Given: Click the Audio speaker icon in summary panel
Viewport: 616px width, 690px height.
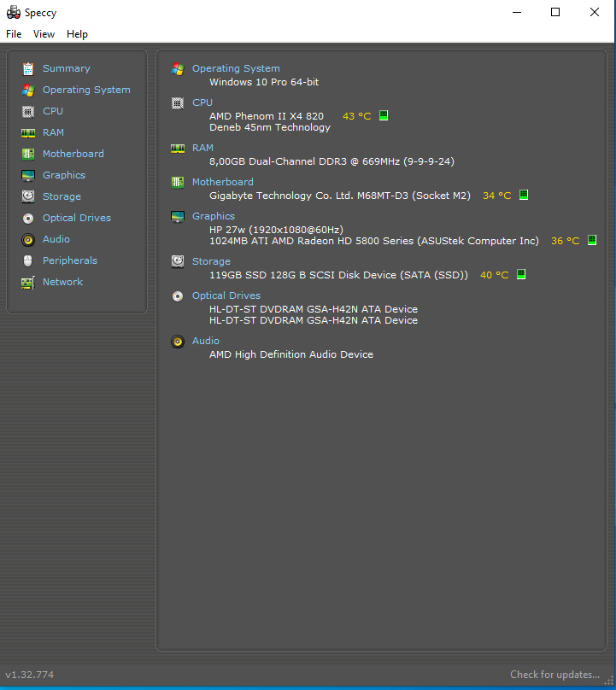Looking at the screenshot, I should (x=178, y=342).
